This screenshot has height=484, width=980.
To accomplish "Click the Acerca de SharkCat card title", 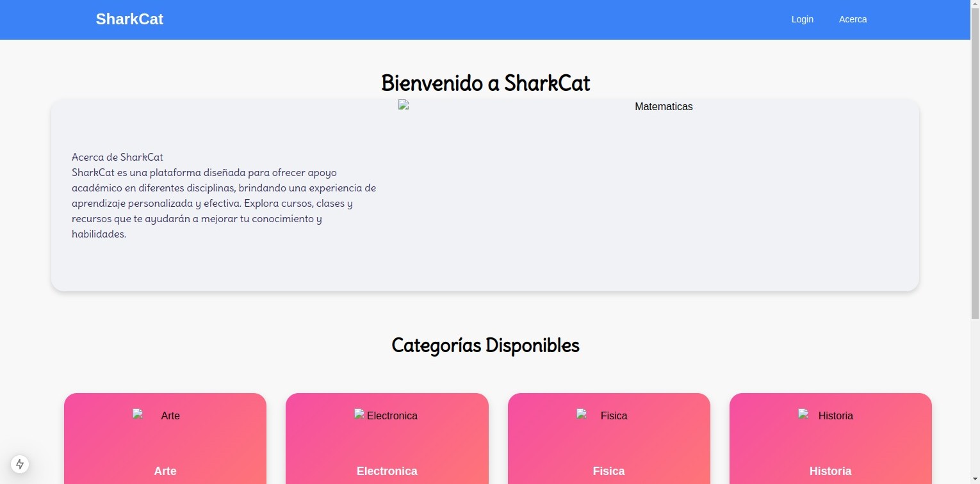I will point(117,157).
